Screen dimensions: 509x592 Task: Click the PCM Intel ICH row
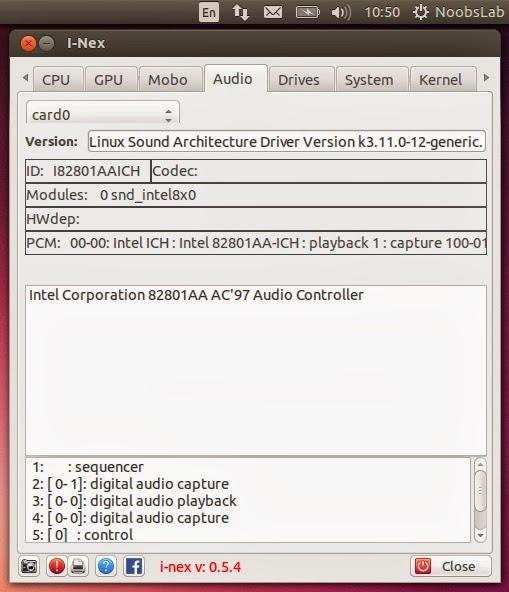point(256,243)
